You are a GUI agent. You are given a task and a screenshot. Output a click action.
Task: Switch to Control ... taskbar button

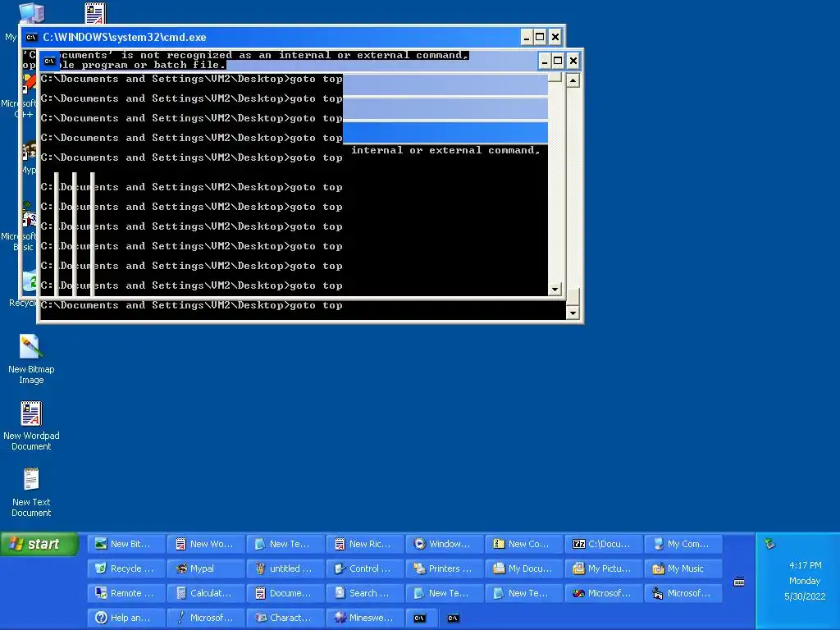pos(365,568)
